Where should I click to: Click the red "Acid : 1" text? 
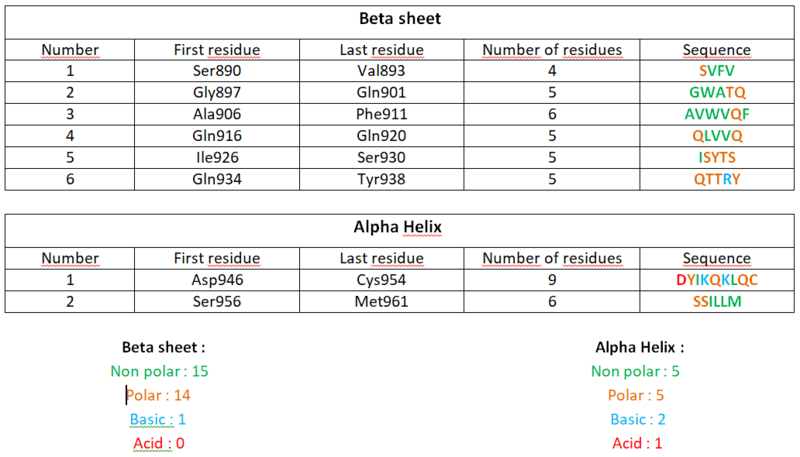point(640,443)
